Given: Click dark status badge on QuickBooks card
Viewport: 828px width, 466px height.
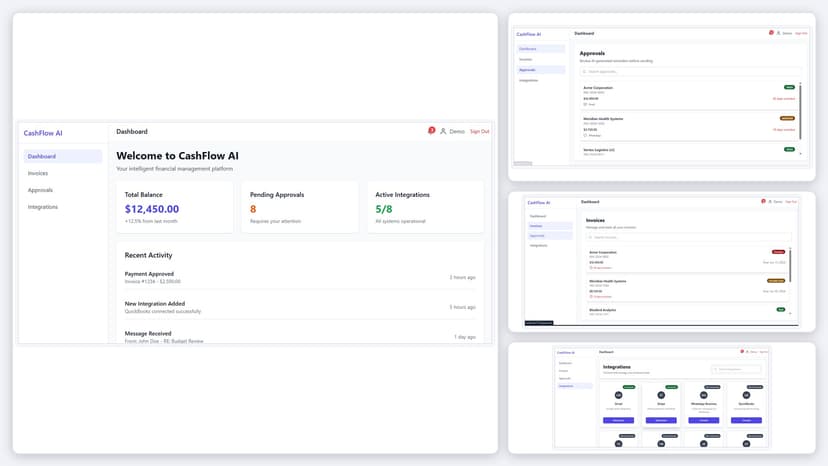Looking at the screenshot, I should coord(755,387).
